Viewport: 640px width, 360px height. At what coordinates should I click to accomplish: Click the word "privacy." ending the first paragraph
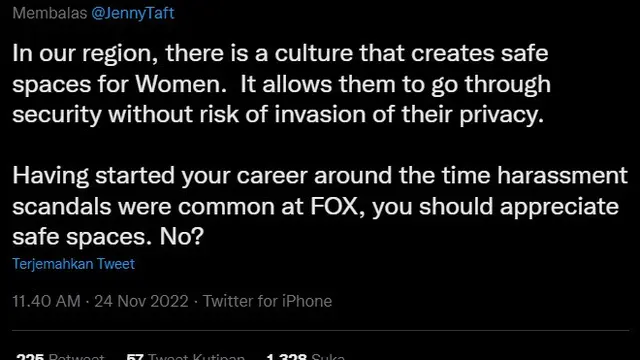click(502, 115)
